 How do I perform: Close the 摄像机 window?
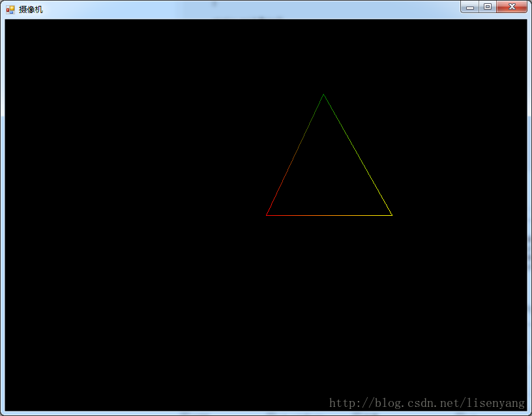(512, 7)
